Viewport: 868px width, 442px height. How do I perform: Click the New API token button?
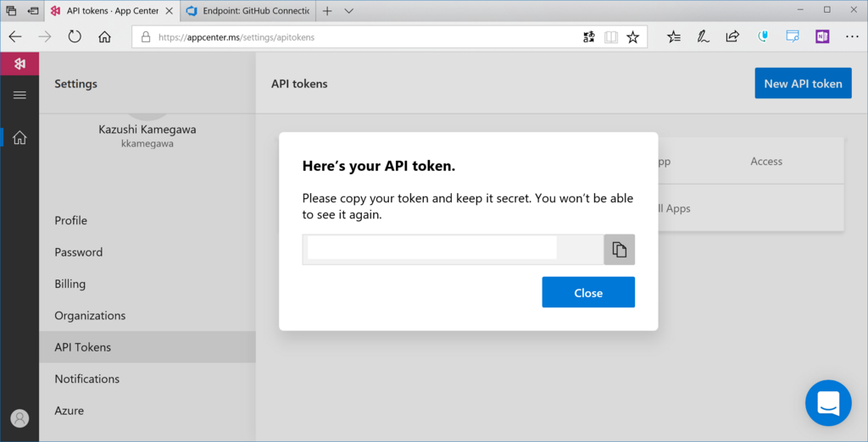(803, 83)
